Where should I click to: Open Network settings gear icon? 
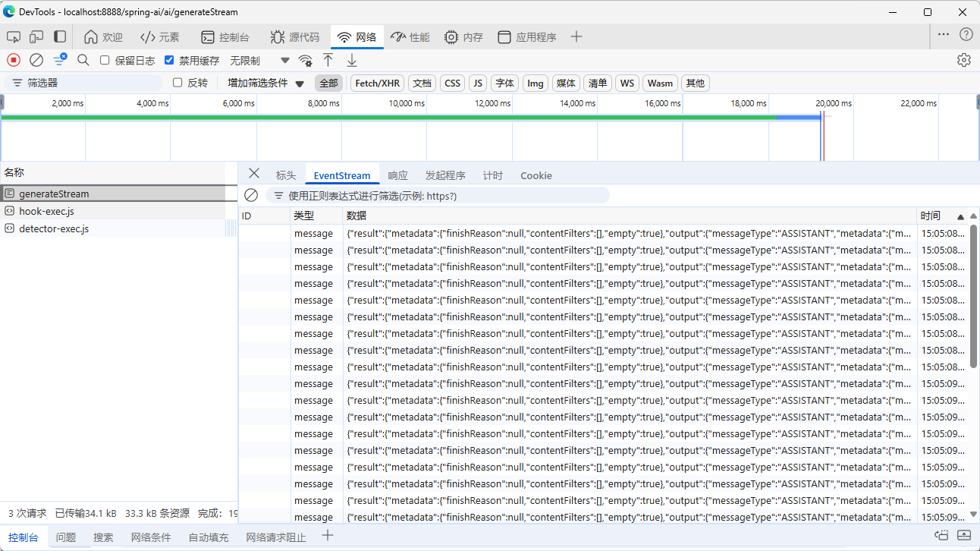(963, 60)
